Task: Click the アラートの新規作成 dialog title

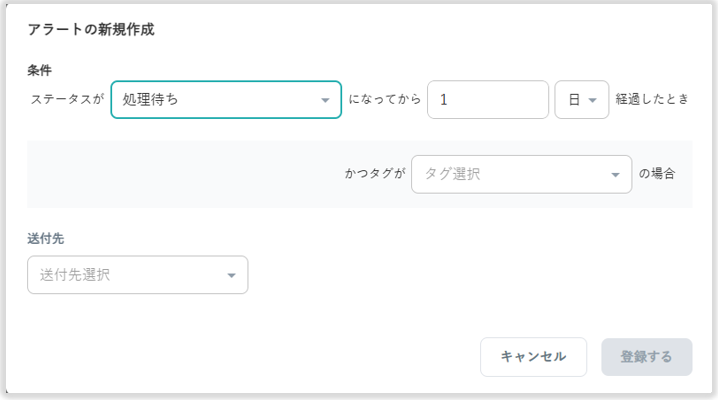Action: pos(90,30)
